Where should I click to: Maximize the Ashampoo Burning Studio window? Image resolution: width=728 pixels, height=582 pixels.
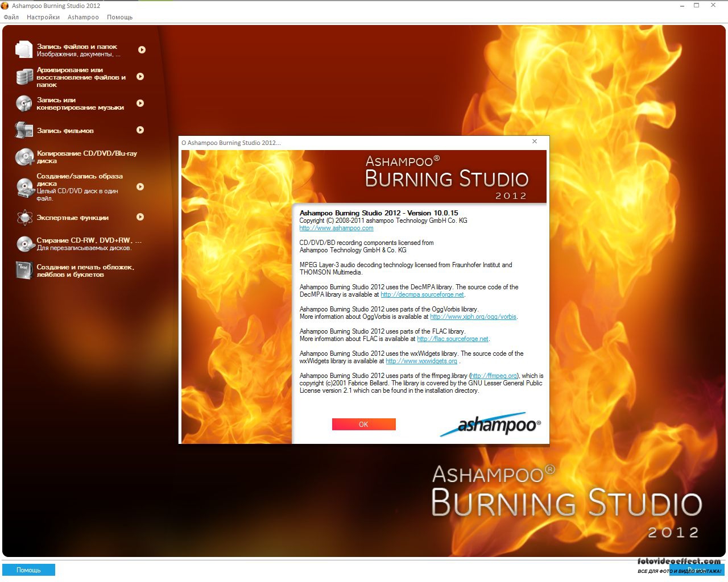(697, 6)
